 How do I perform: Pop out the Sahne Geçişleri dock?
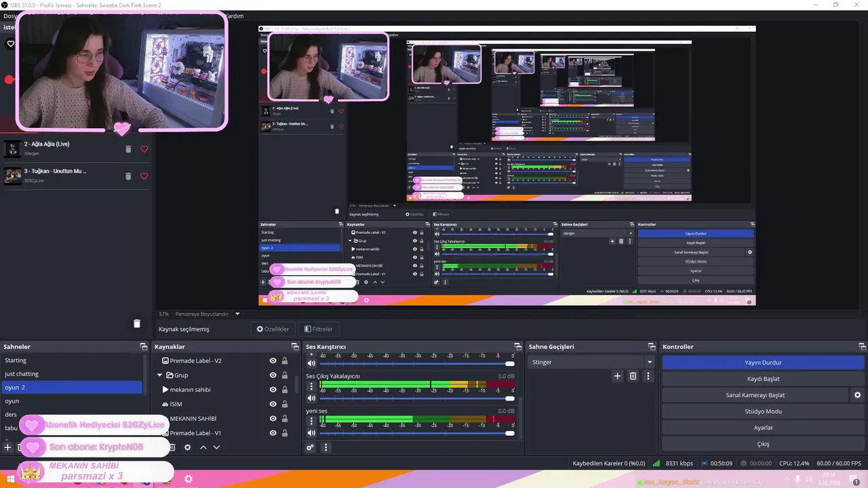click(x=653, y=346)
